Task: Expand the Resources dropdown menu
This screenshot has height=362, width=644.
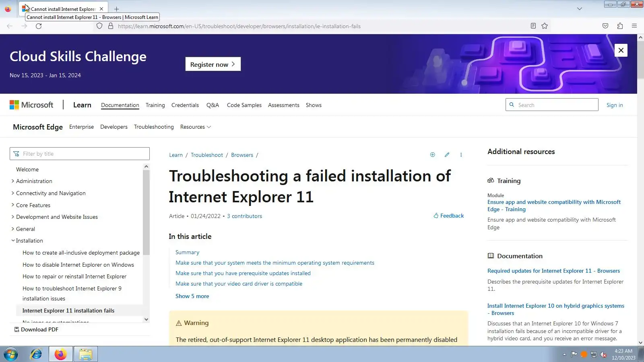Action: tap(196, 127)
